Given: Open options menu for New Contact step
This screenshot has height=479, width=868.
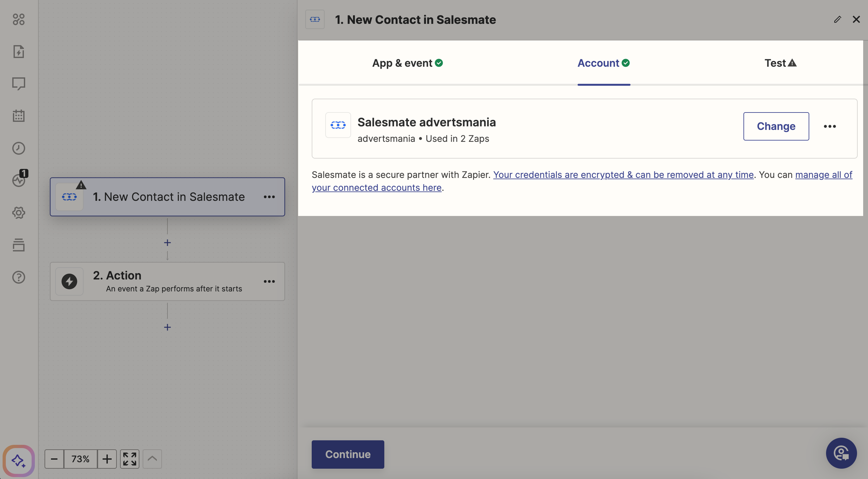Looking at the screenshot, I should coord(269,197).
